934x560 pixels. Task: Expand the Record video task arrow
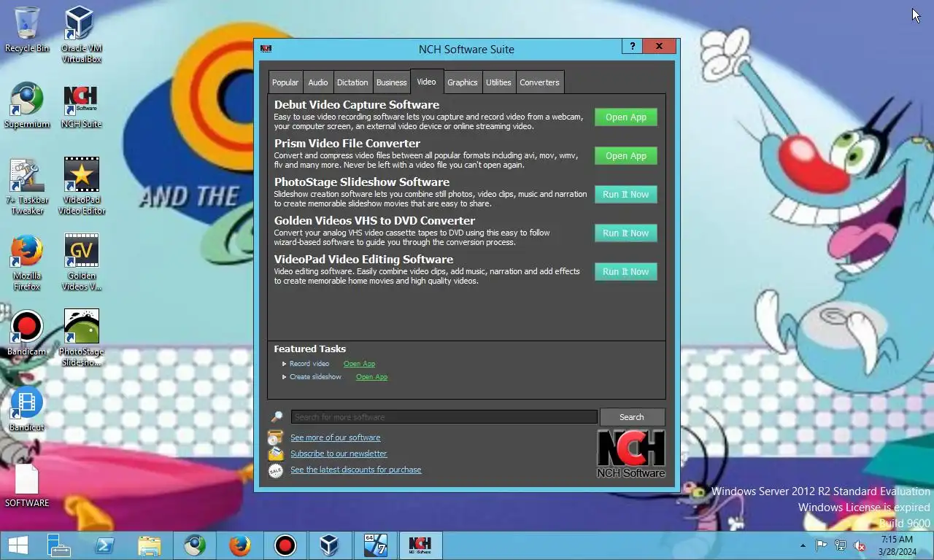(285, 364)
